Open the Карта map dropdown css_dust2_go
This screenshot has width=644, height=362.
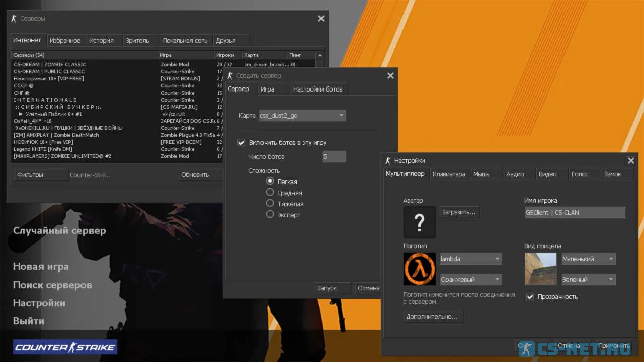302,116
